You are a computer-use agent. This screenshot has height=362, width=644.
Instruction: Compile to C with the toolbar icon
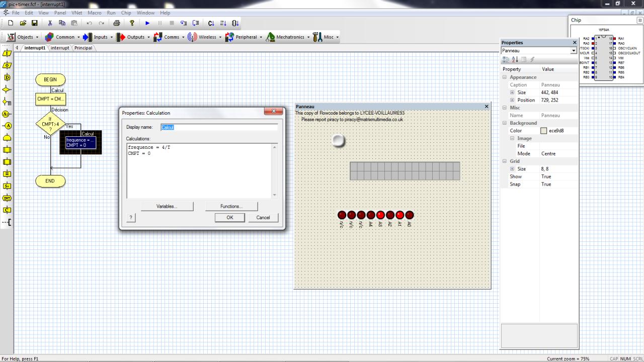(x=211, y=23)
